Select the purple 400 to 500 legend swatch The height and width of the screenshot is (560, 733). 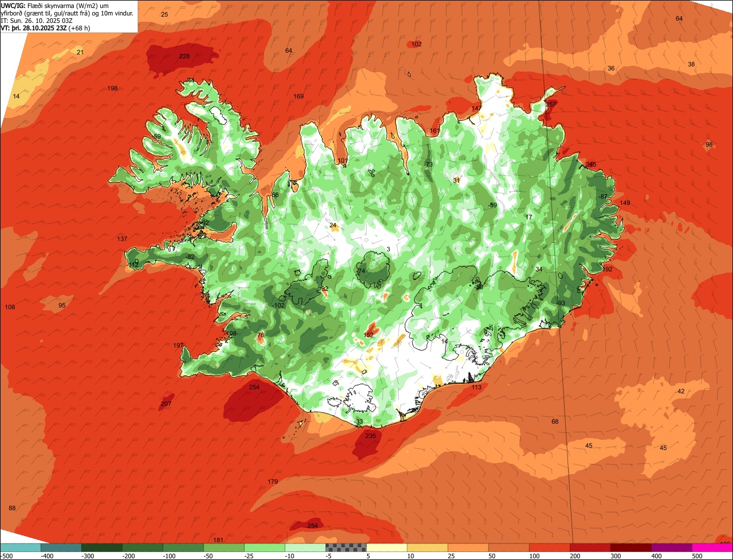point(671,547)
